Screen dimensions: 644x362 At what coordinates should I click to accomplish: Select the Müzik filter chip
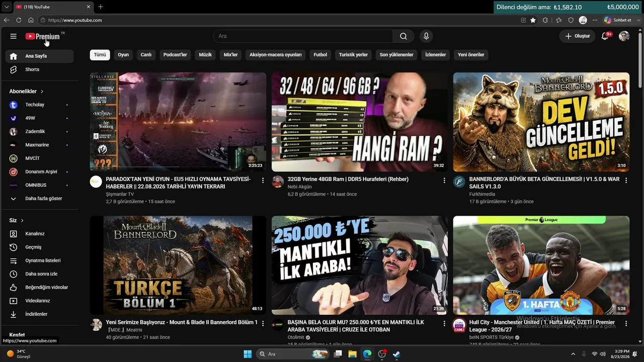click(205, 55)
